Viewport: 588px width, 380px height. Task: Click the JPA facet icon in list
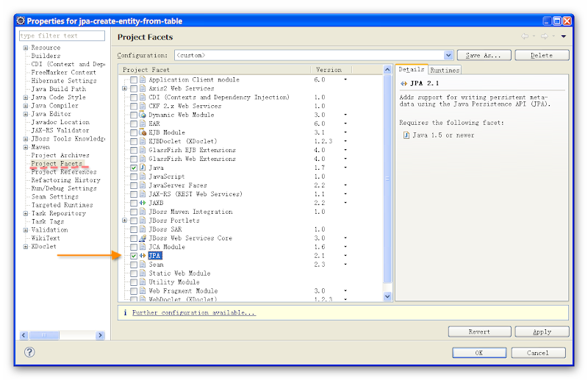pyautogui.click(x=143, y=256)
